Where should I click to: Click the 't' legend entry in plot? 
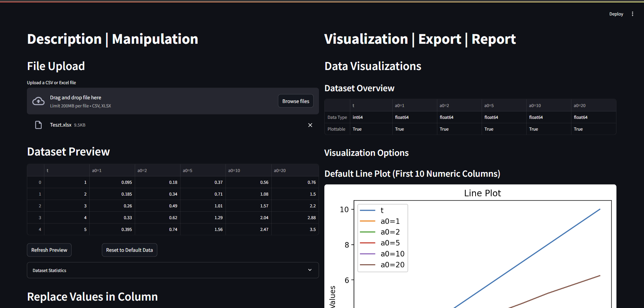pyautogui.click(x=372, y=210)
